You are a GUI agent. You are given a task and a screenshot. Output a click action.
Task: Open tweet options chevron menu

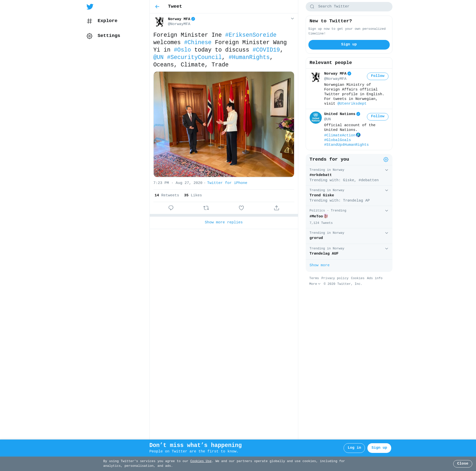click(x=292, y=19)
